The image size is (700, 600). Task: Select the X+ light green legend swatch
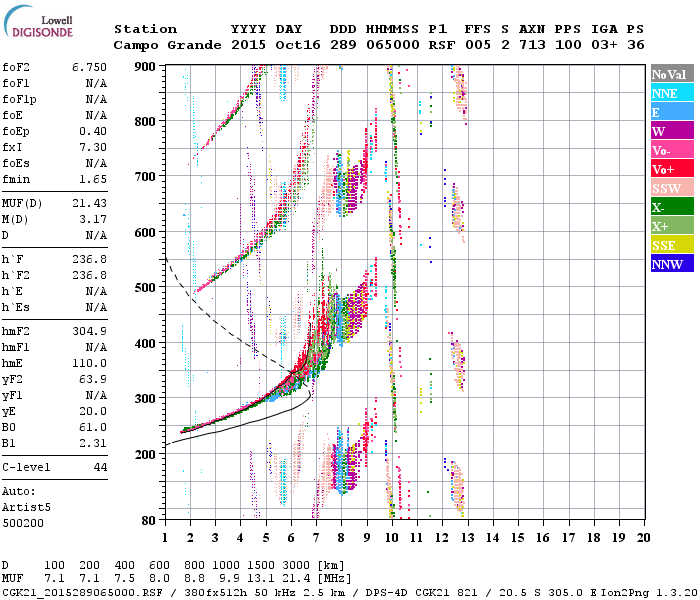(x=672, y=225)
